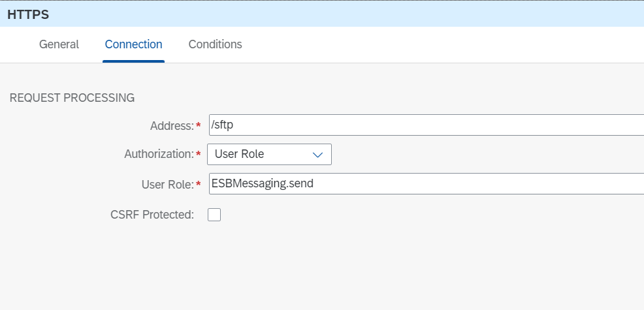Open the Authorization dropdown showing User Role
Screen dimensions: 644x310
[x=268, y=155]
